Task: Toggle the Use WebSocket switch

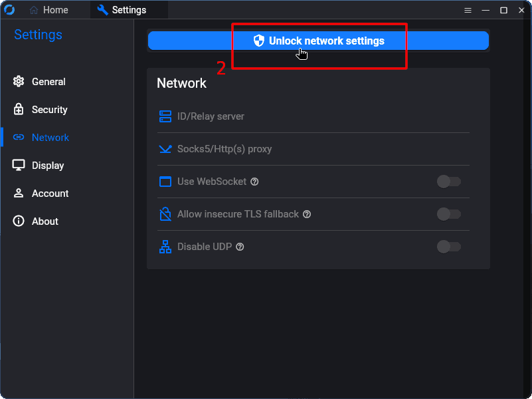Action: coord(449,182)
